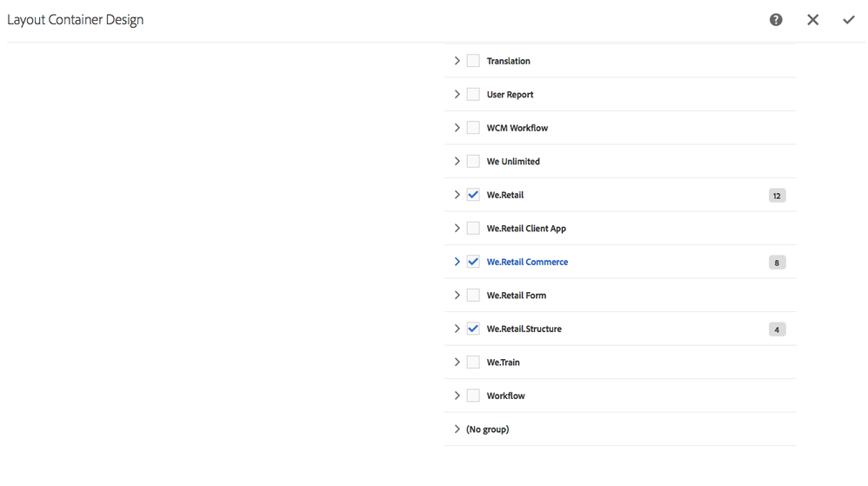Click the We.Retail.Structure badge 4
This screenshot has height=486, width=868.
(777, 330)
